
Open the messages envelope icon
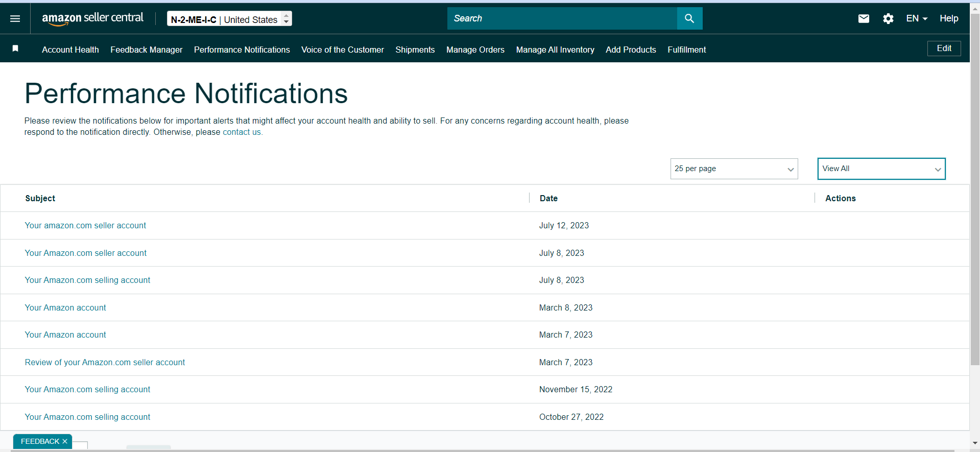click(864, 18)
